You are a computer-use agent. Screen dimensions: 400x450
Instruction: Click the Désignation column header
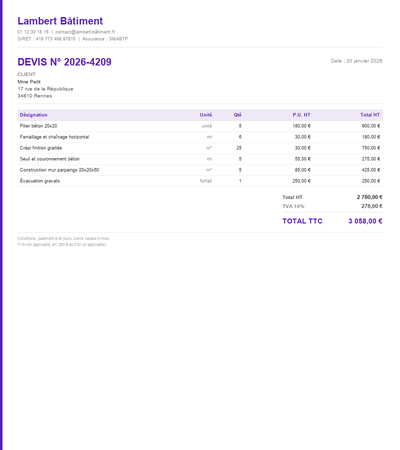point(33,115)
